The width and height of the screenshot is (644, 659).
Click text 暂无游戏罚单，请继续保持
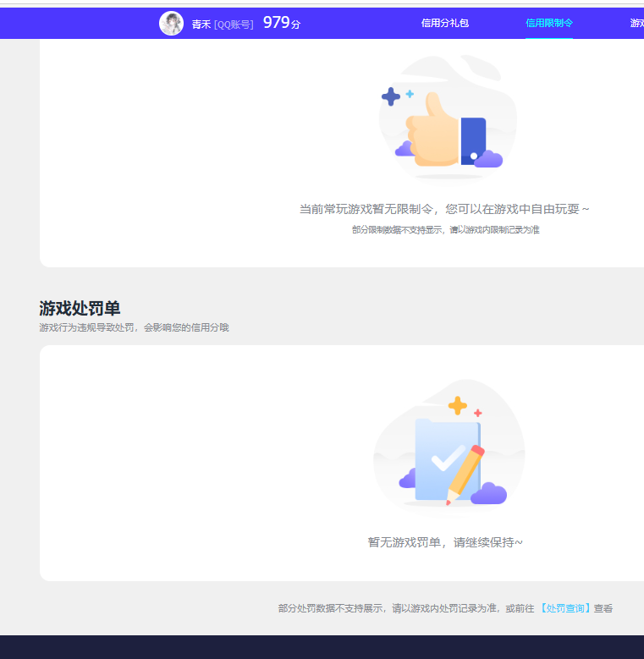coord(445,542)
